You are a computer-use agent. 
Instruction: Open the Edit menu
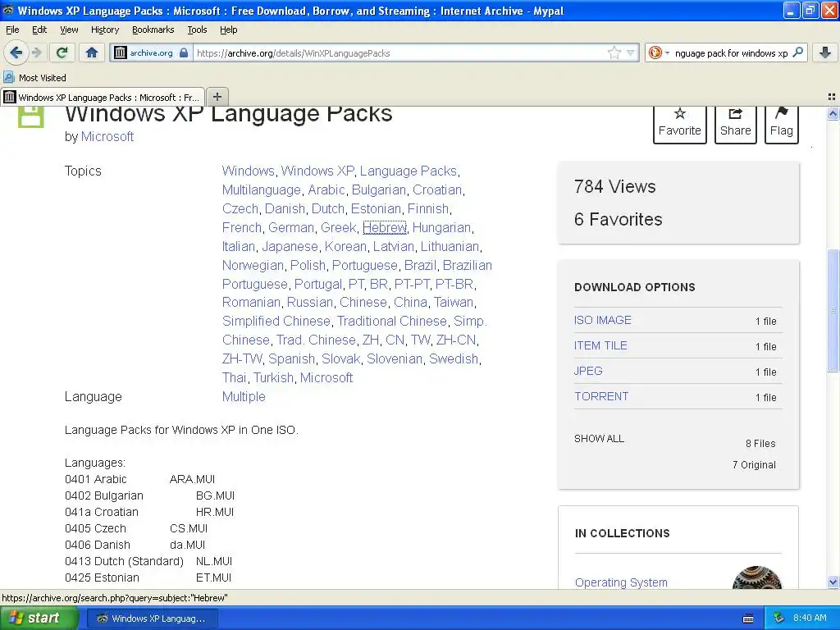pos(39,30)
